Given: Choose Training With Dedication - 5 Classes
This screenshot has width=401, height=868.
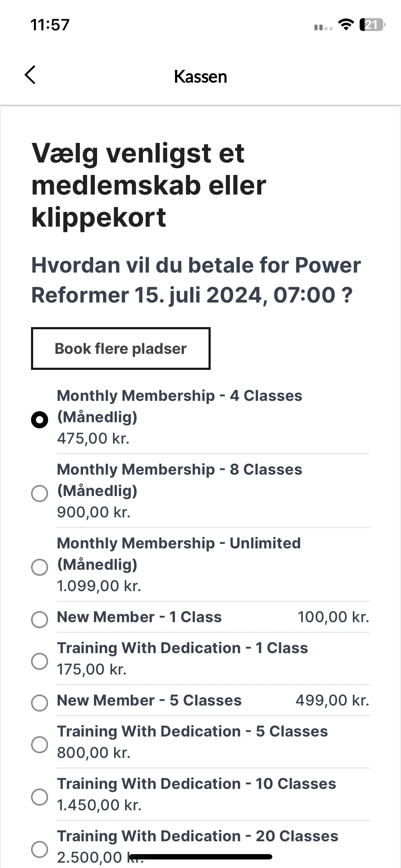Looking at the screenshot, I should [40, 744].
